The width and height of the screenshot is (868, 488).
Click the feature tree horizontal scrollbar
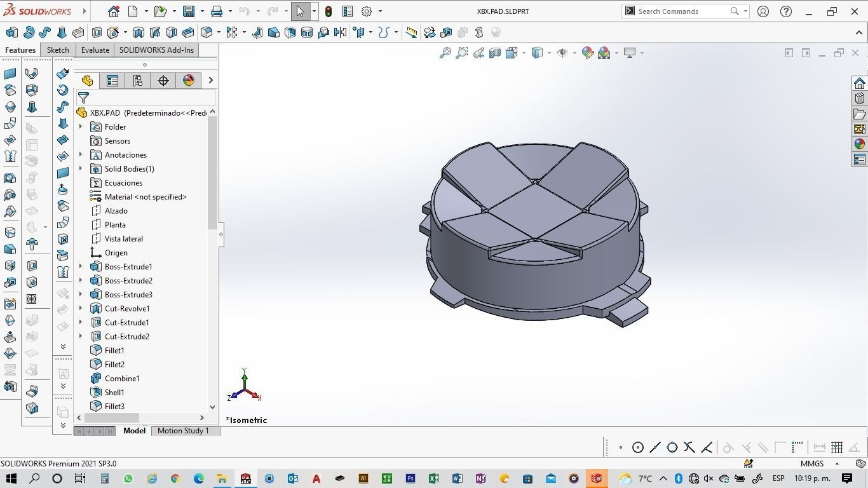point(112,418)
